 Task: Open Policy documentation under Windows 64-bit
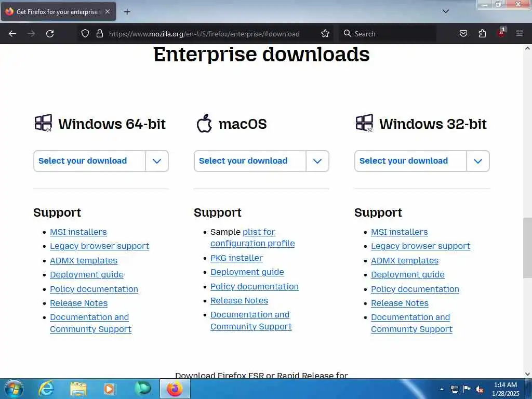coord(94,289)
